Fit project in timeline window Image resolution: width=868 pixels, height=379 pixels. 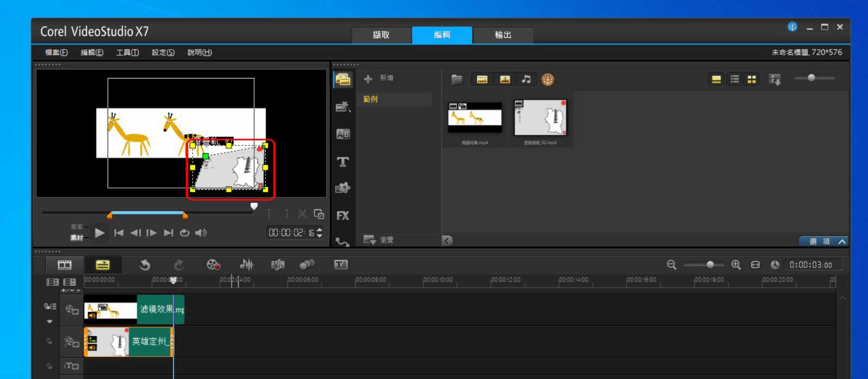point(755,265)
